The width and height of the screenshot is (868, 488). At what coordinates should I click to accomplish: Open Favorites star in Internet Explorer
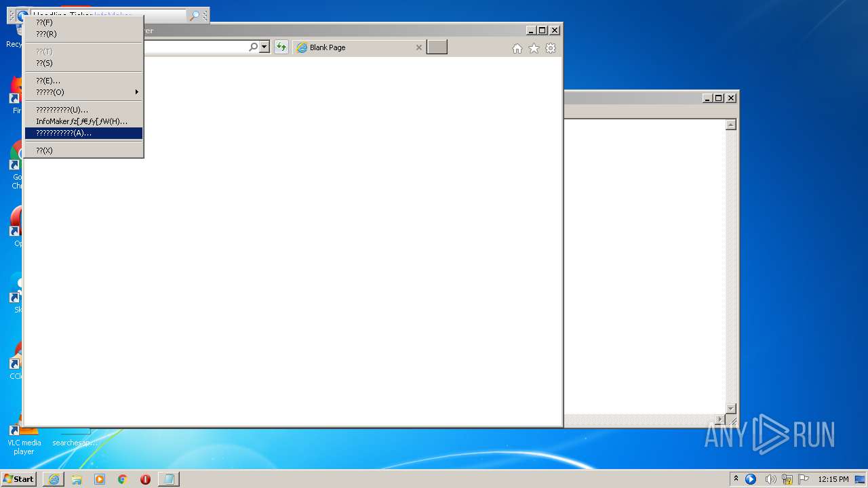(x=534, y=48)
